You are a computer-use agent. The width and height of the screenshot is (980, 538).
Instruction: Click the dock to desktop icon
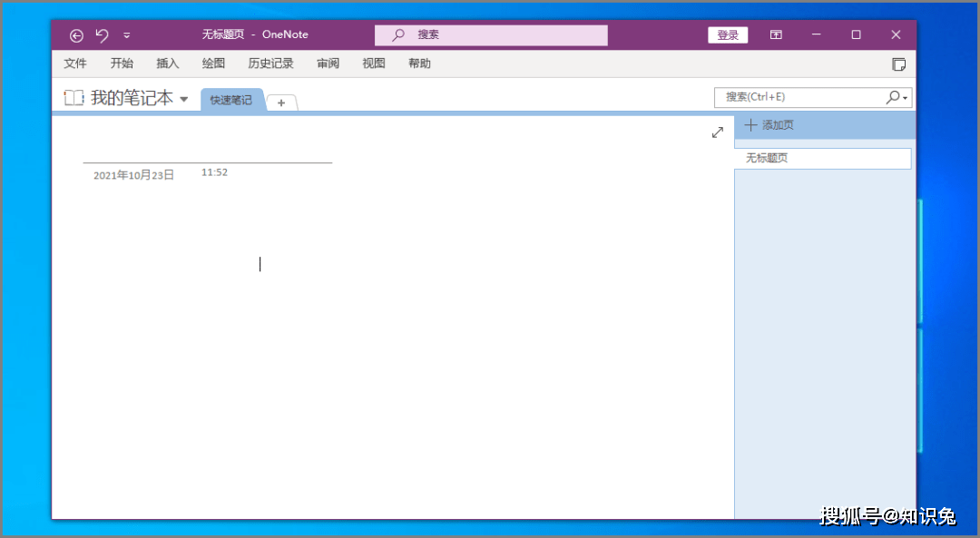pos(898,64)
